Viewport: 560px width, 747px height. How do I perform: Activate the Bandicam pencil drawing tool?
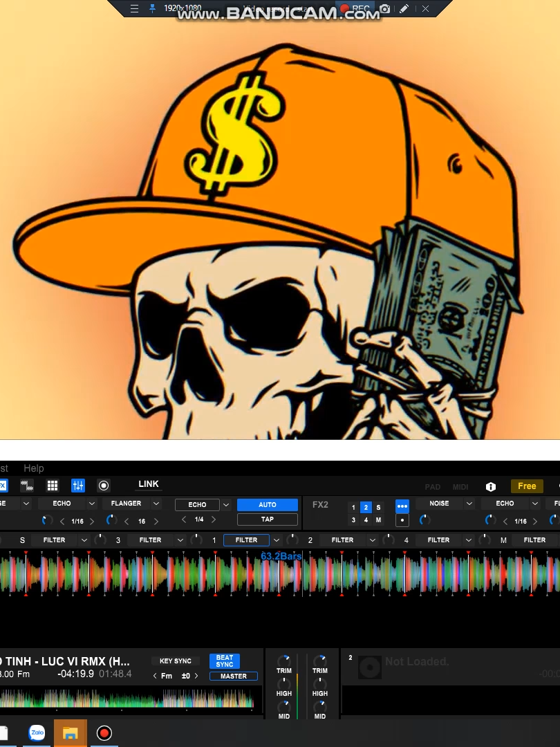point(404,8)
